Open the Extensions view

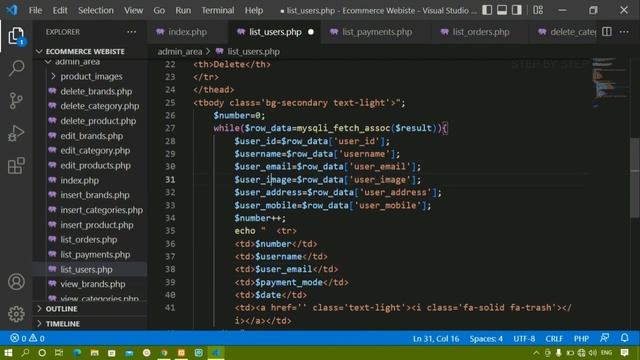coord(16,166)
